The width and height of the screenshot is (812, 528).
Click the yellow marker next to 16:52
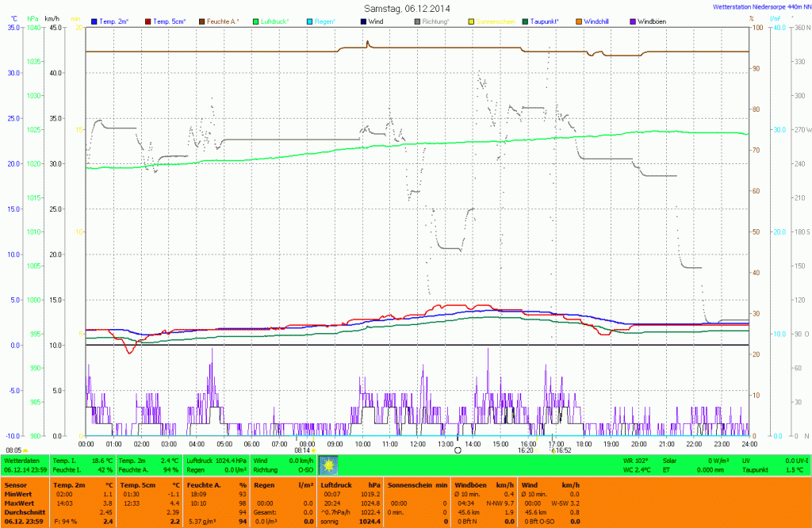(552, 450)
